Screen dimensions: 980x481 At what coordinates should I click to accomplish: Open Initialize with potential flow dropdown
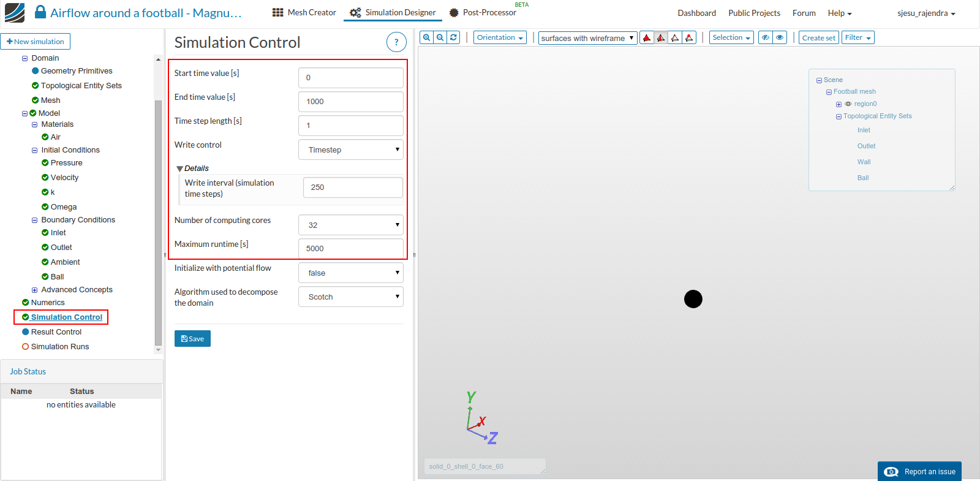(x=351, y=273)
